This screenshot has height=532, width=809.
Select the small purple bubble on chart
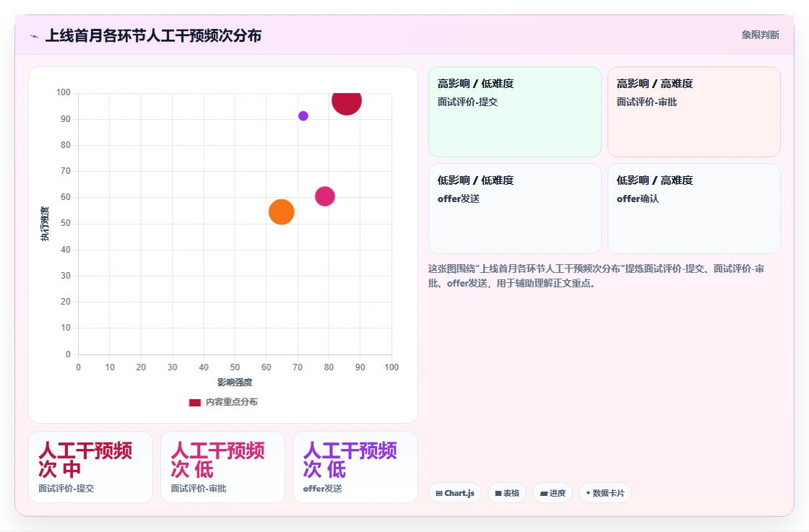click(303, 116)
